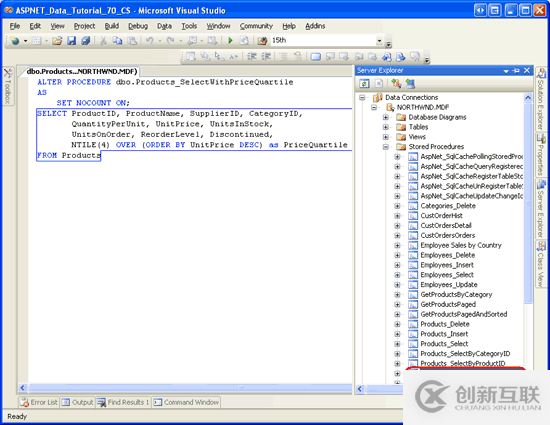Open the Edit menu
This screenshot has width=550, height=425.
pyautogui.click(x=35, y=26)
